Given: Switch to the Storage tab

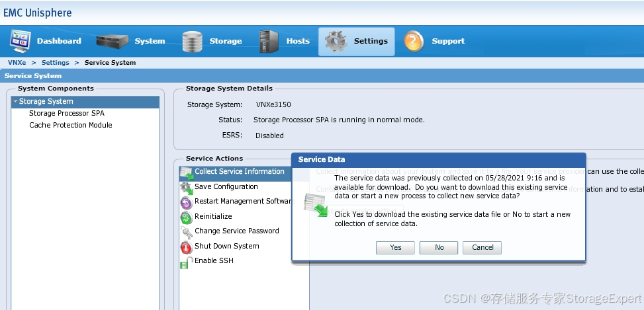Looking at the screenshot, I should pyautogui.click(x=226, y=41).
